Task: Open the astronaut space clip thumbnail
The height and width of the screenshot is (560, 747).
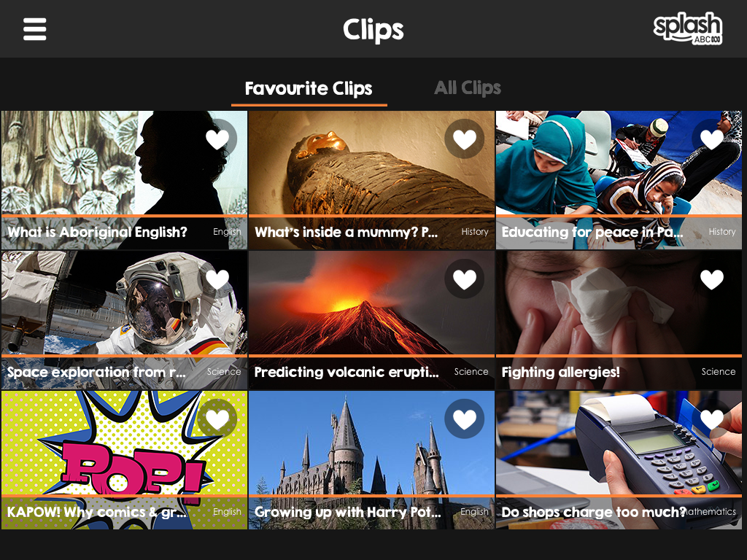Action: 124,303
